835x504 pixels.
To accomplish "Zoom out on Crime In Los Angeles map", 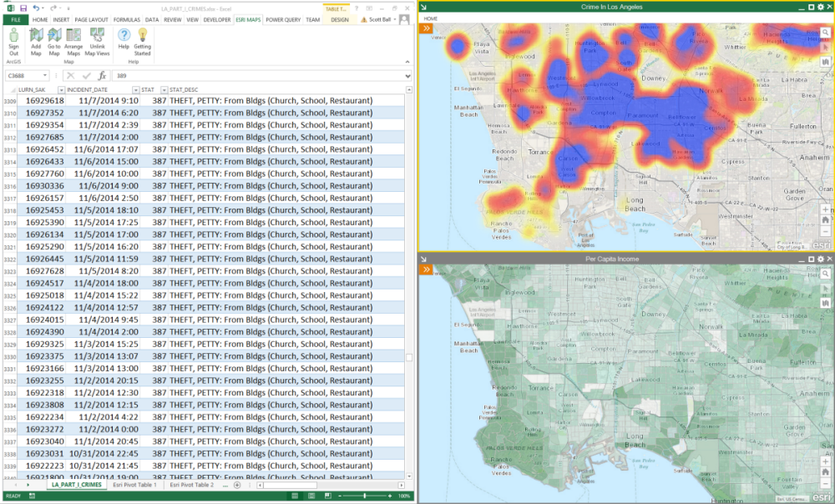I will [x=826, y=231].
